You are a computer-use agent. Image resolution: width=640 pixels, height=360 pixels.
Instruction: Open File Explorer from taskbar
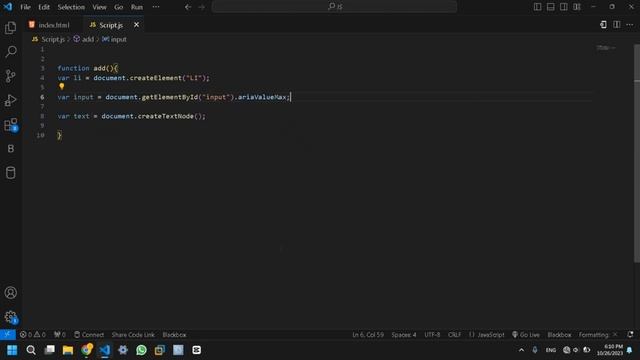68,350
